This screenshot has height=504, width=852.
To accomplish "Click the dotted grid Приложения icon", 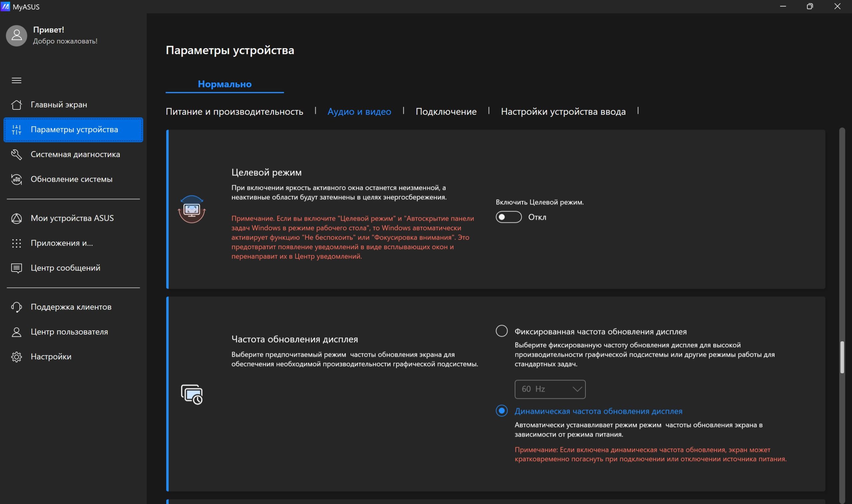I will pos(16,243).
